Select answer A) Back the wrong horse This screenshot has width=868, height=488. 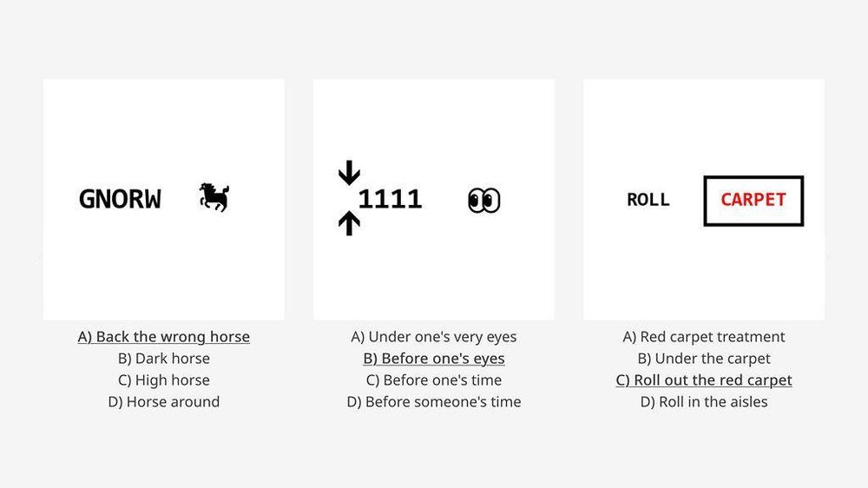(x=164, y=337)
